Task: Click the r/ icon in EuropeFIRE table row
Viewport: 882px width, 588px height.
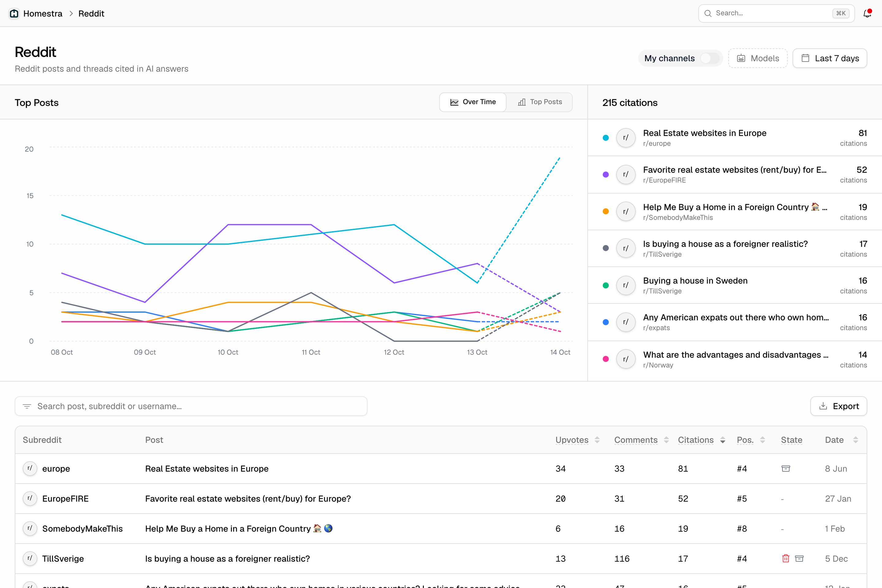Action: point(30,498)
